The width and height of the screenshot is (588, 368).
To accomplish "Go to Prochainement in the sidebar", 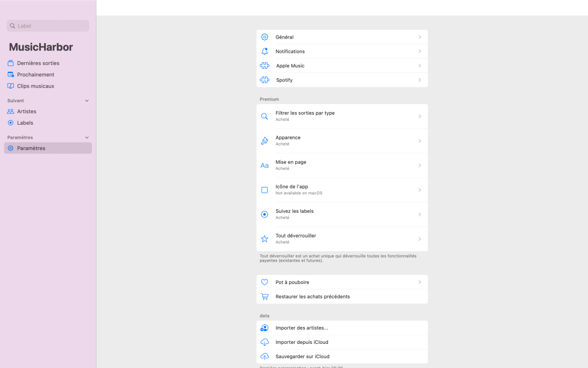I will coord(36,75).
